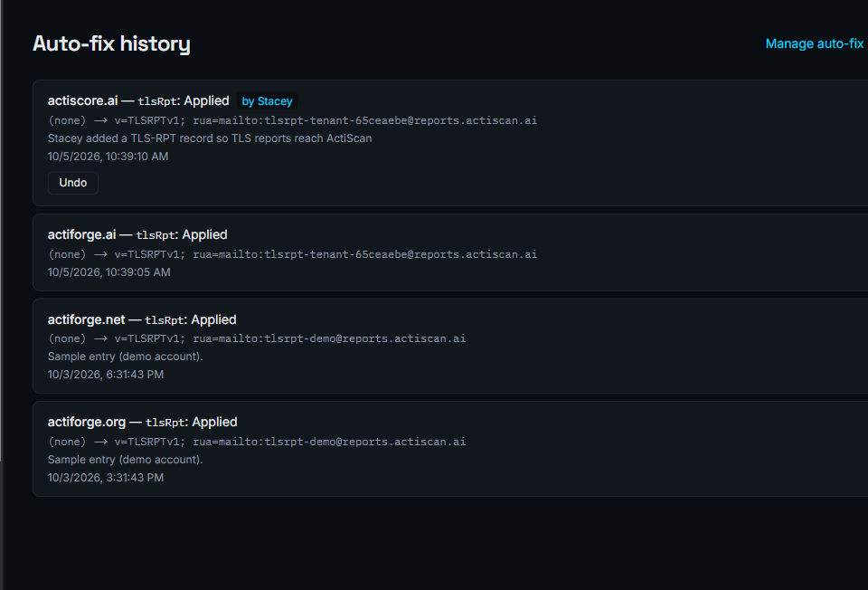Undo the actiscore.ai tlsRpt fix

73,183
